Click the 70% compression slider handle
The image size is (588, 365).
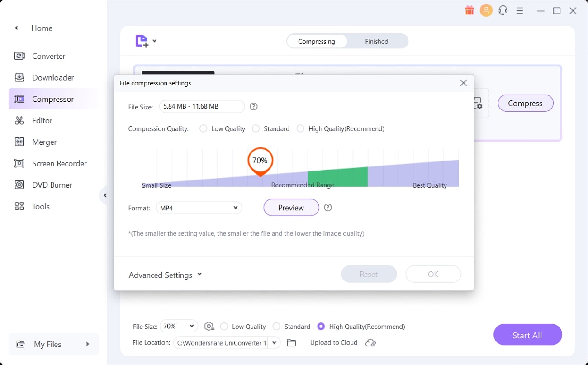pos(260,161)
